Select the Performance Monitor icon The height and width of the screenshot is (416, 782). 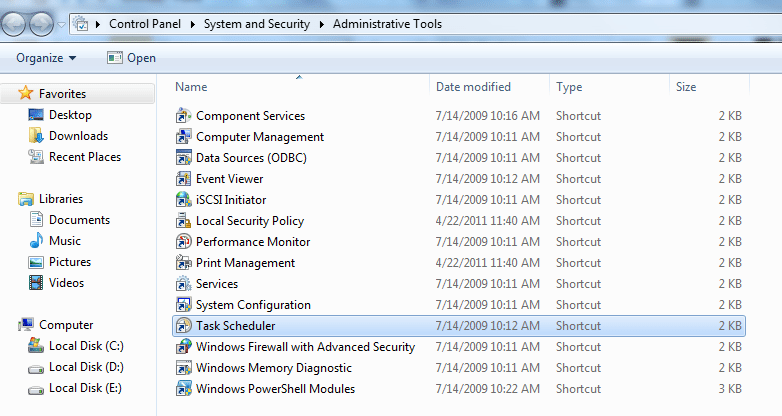[184, 242]
